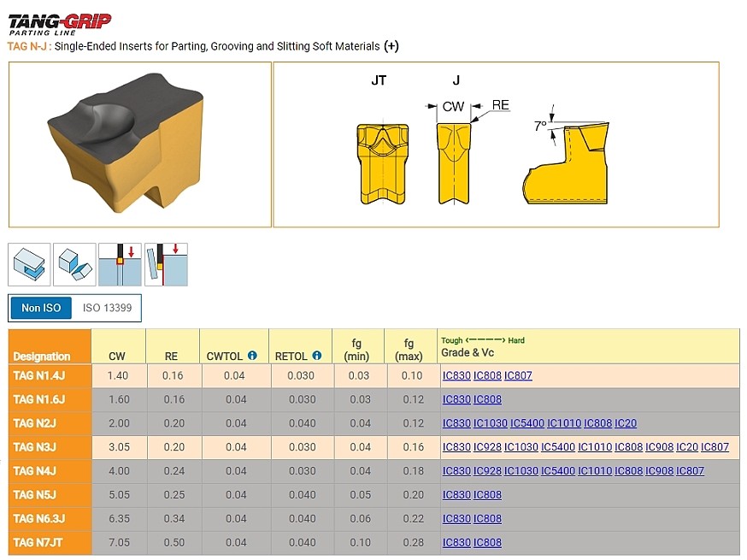Viewport: 747px width, 560px height.
Task: Open IC807 grade for TAG N3J
Action: click(x=715, y=447)
